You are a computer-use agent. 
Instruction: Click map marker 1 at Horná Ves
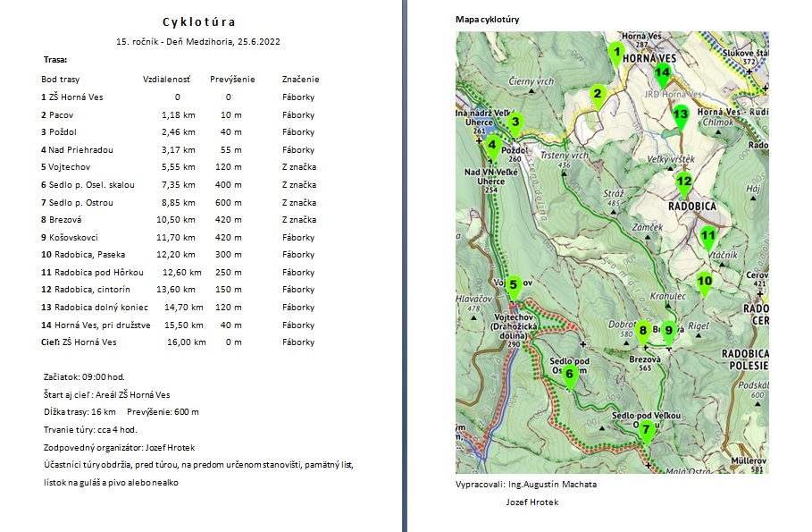tap(615, 55)
